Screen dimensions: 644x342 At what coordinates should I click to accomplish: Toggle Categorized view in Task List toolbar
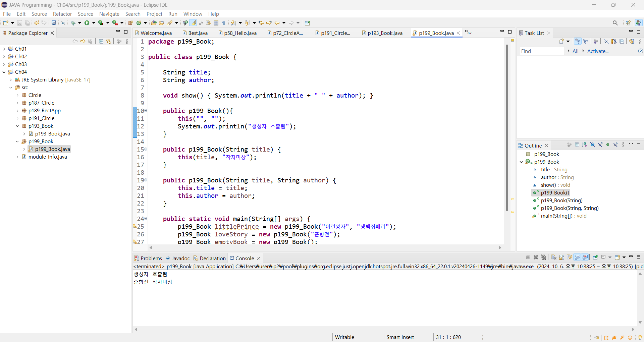pos(578,41)
